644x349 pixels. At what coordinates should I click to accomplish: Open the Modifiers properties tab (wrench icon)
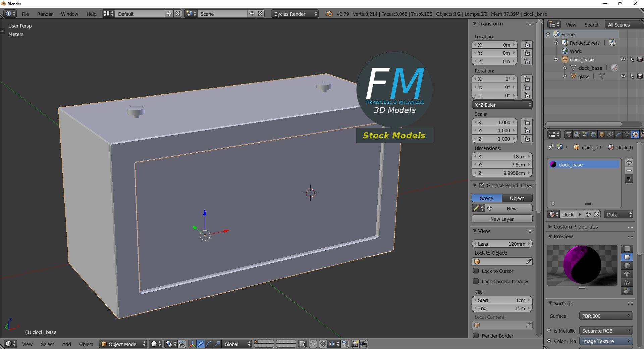(619, 135)
